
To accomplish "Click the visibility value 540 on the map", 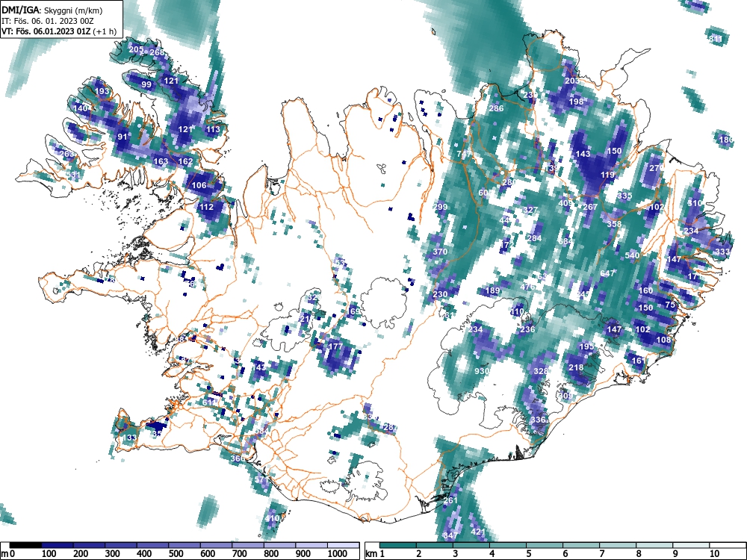I will click(632, 255).
